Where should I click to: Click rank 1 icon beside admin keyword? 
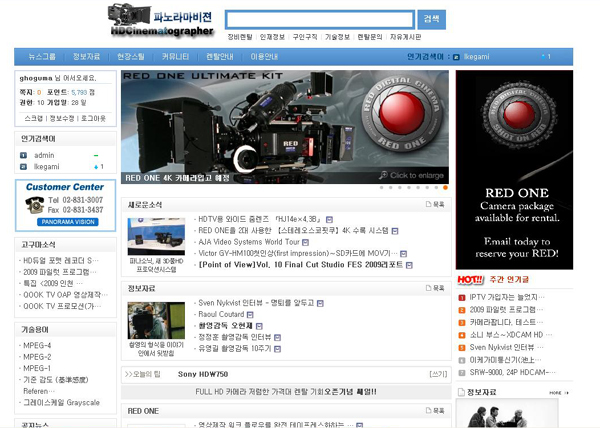pos(23,156)
